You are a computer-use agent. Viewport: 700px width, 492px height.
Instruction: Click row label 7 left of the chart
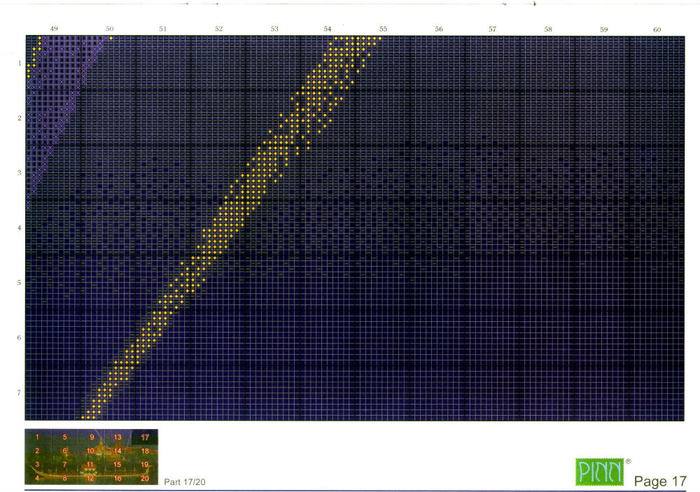click(x=19, y=392)
